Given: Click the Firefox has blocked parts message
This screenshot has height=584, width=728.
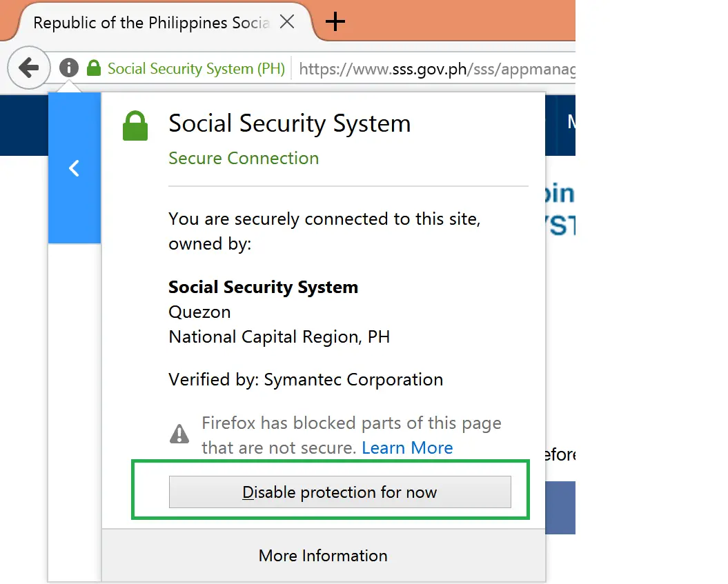Looking at the screenshot, I should click(x=351, y=435).
